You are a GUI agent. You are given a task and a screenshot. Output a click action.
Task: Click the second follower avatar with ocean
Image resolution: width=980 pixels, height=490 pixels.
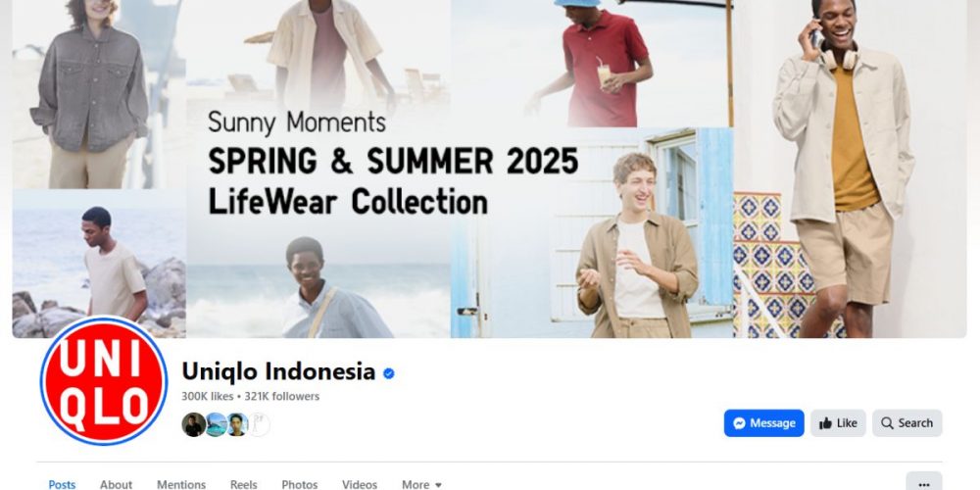(216, 424)
